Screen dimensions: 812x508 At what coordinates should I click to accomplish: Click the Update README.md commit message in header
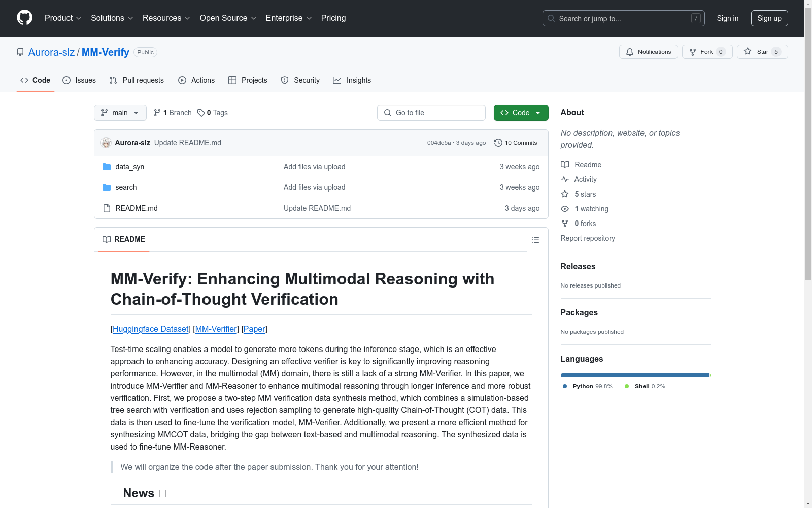click(x=188, y=143)
